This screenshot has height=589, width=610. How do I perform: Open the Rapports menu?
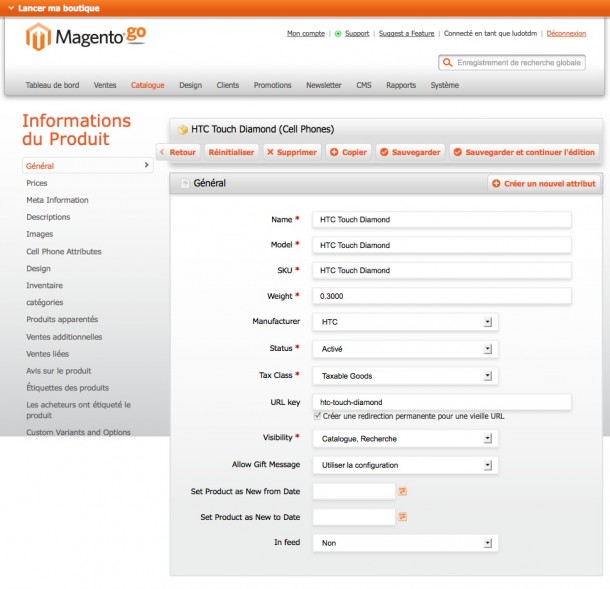(x=401, y=85)
